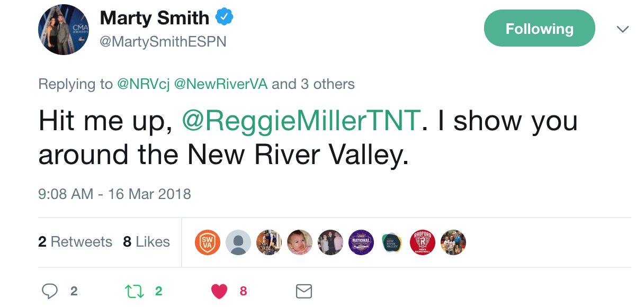This screenshot has width=644, height=307.
Task: Click the default gray silhouette avatar
Action: point(238,242)
